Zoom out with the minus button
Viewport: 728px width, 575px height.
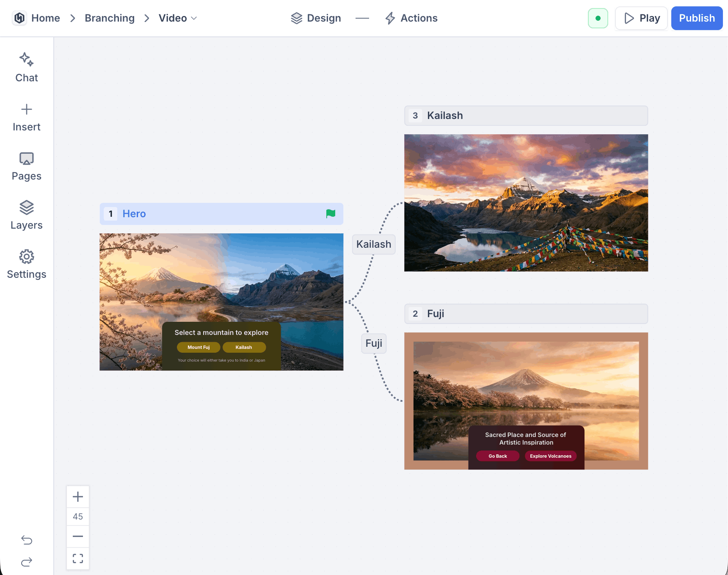78,536
